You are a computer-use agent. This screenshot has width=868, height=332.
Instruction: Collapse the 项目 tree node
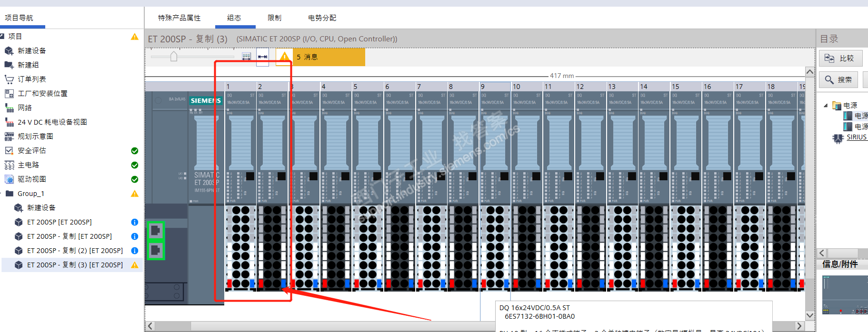coord(2,36)
